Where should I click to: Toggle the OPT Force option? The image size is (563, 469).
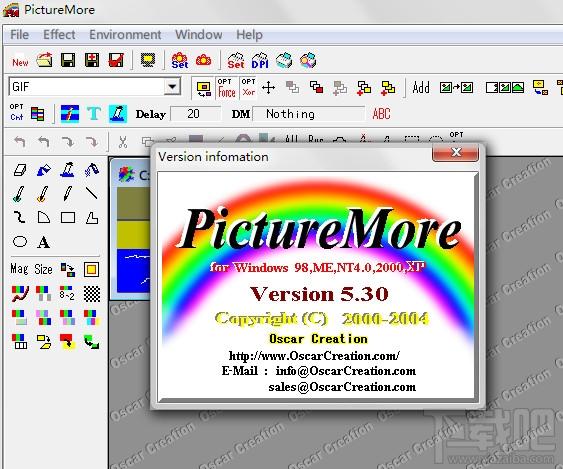pos(227,88)
